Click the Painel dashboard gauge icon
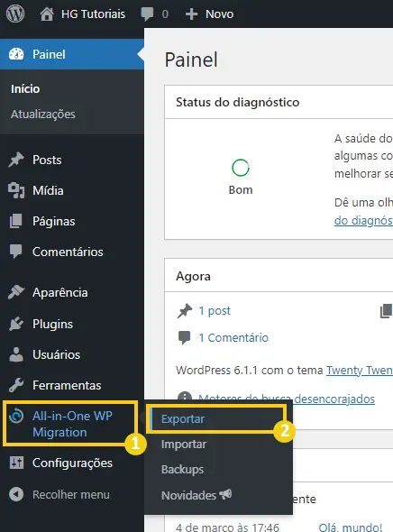393x532 pixels. [x=16, y=54]
